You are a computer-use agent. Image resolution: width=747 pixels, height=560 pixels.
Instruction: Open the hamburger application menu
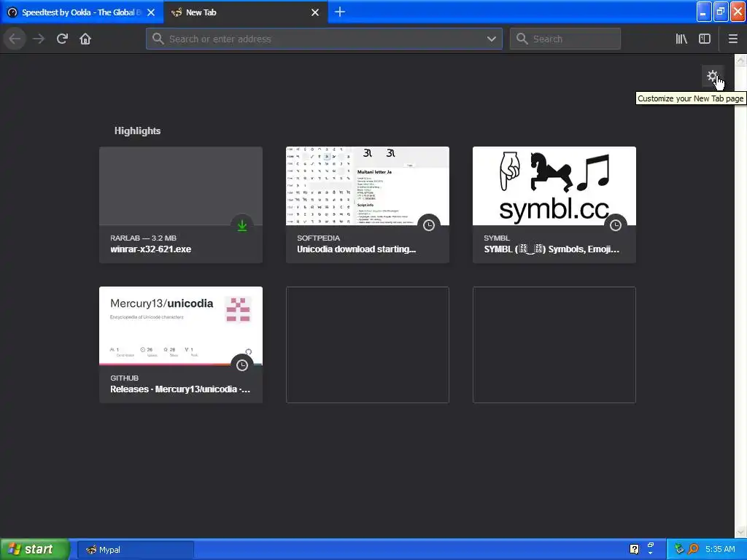pos(732,39)
